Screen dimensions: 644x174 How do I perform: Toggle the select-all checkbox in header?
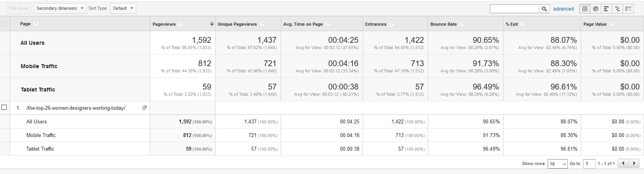(x=5, y=24)
